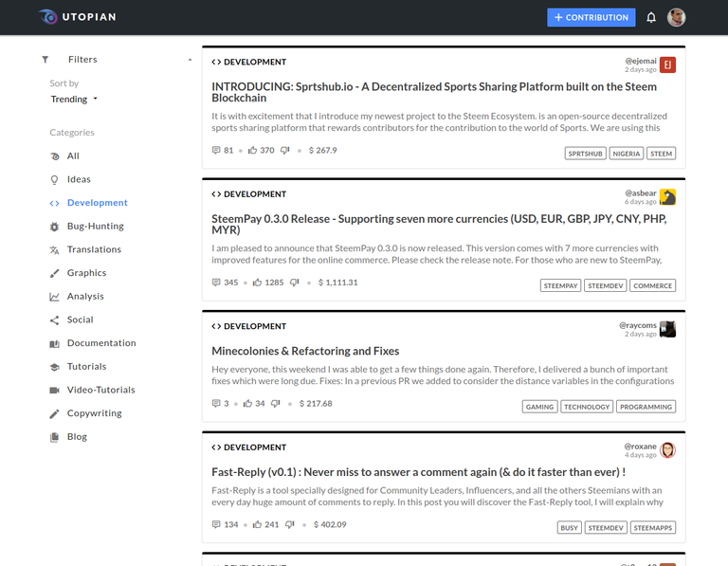Click the BUSY tag
728x566 pixels.
569,528
